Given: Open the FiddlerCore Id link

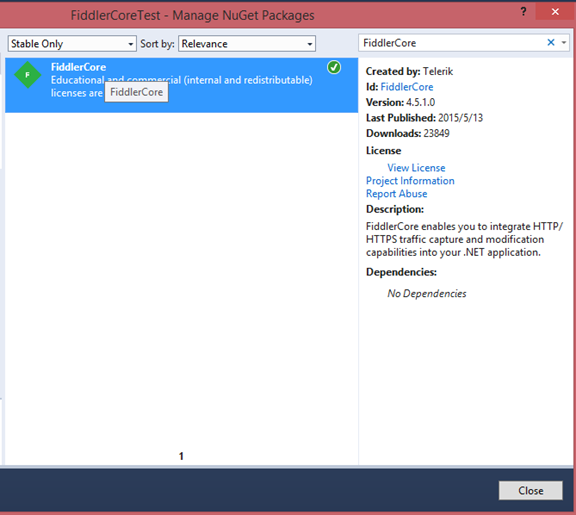Looking at the screenshot, I should click(407, 87).
